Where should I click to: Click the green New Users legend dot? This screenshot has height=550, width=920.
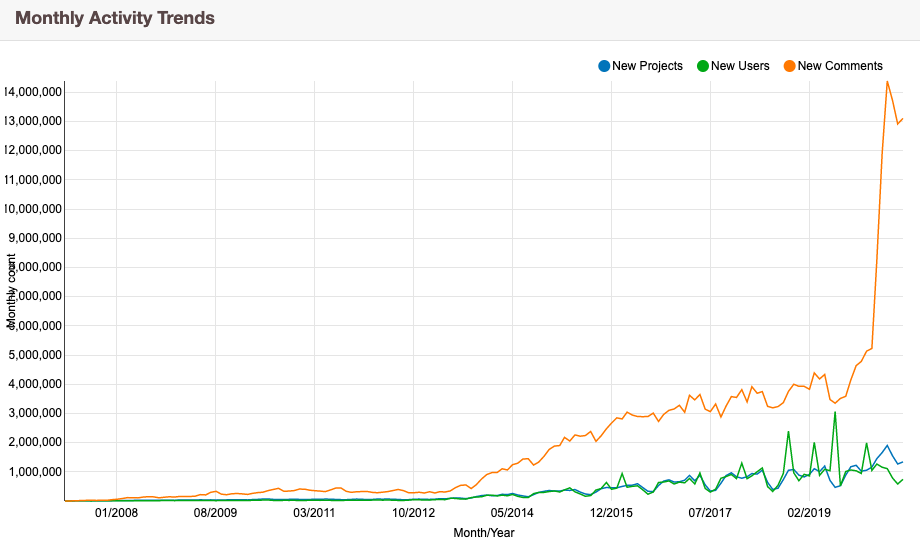[703, 66]
